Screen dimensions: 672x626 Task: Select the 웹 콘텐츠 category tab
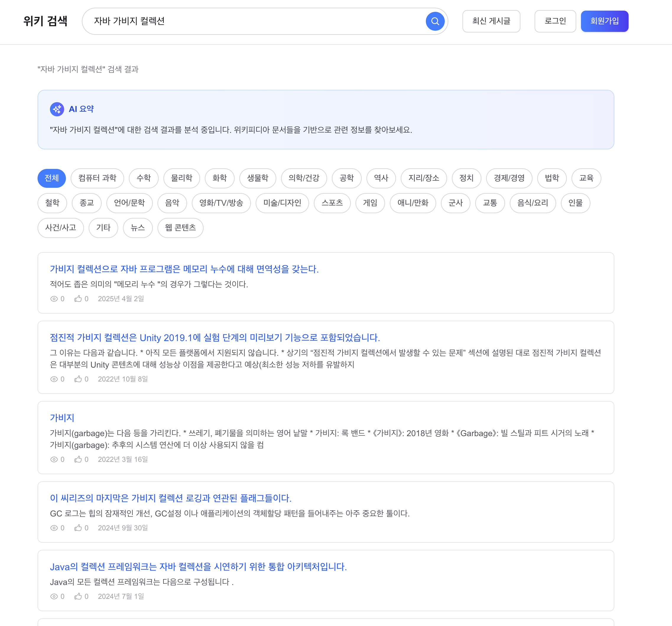click(x=180, y=228)
